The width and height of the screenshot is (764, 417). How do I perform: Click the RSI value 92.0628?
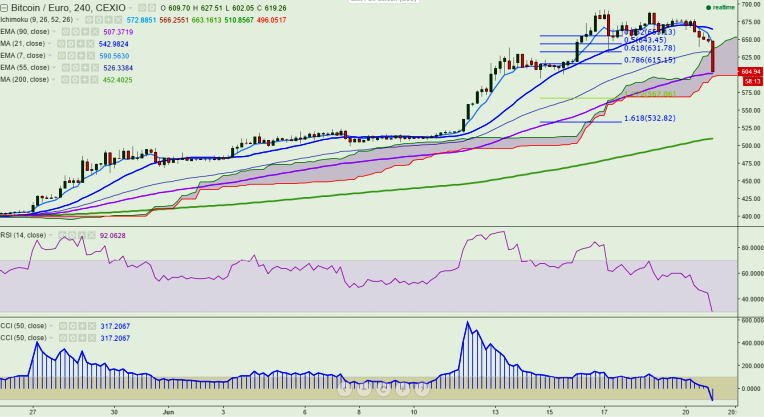pos(113,235)
